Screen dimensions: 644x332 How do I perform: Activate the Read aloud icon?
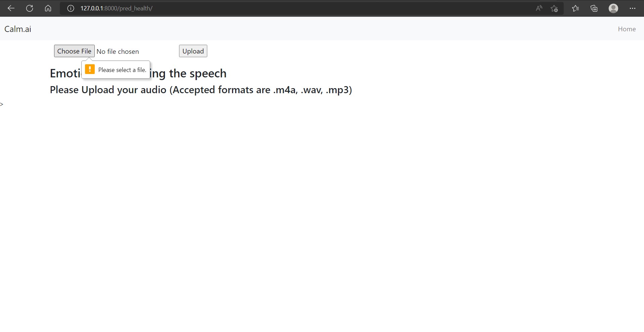click(539, 8)
